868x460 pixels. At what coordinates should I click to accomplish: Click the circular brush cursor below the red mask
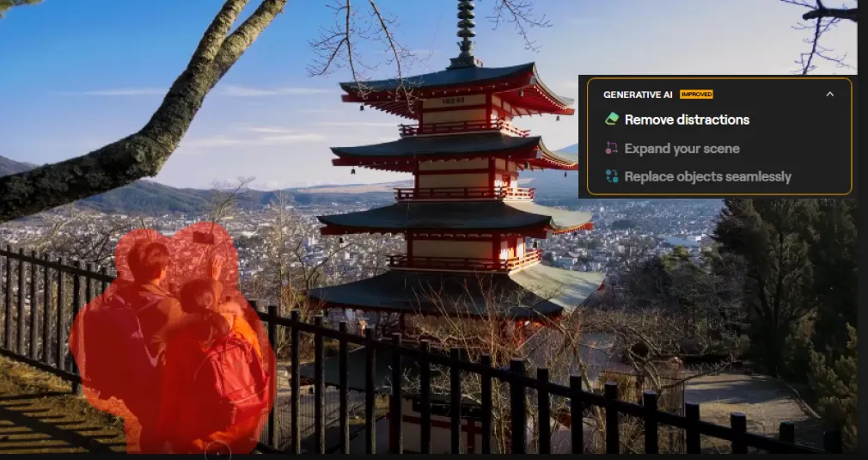(x=218, y=449)
